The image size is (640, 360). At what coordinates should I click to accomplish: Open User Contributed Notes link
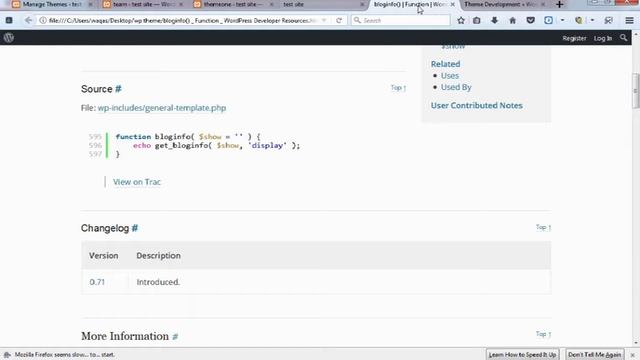(x=476, y=105)
